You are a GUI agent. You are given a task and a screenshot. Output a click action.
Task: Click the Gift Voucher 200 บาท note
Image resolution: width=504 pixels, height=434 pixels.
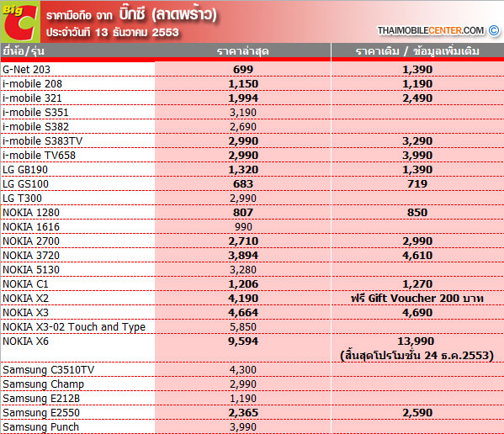[417, 298]
